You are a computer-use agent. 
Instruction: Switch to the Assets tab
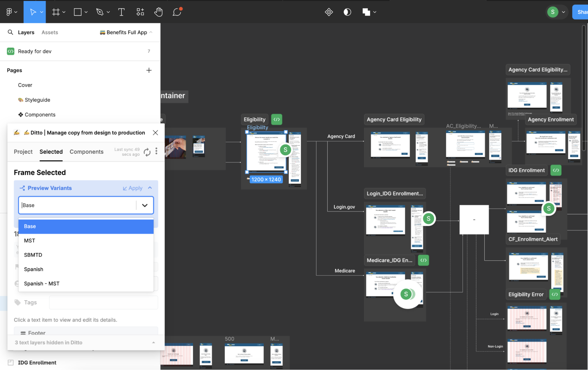49,32
